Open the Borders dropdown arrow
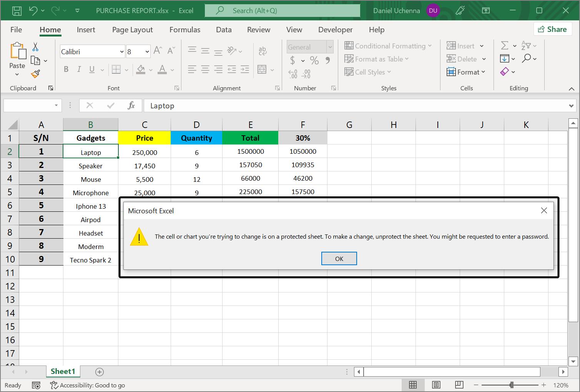The height and width of the screenshot is (392, 580). pyautogui.click(x=126, y=69)
